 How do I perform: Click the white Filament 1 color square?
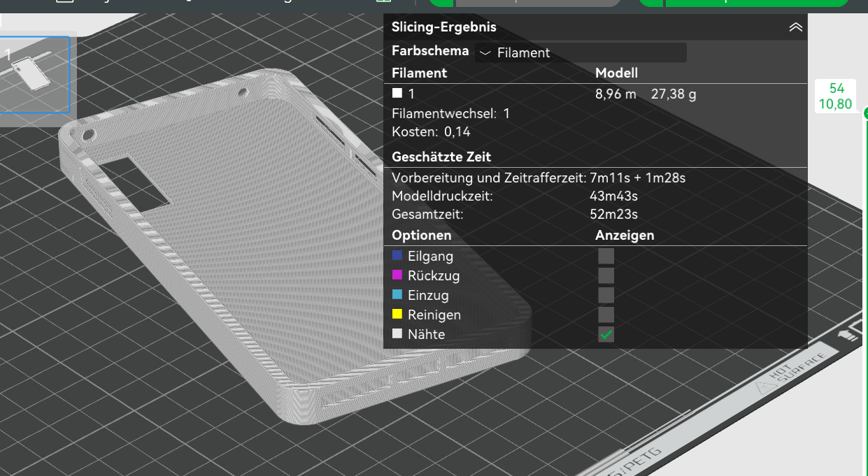pos(397,93)
